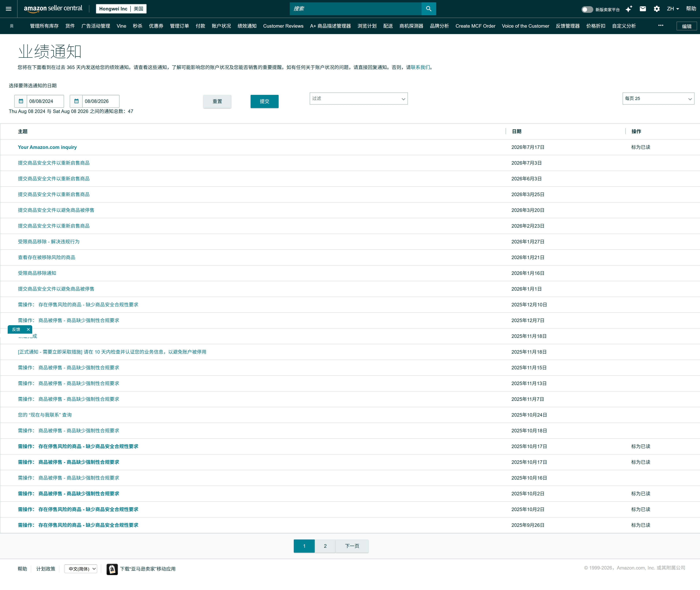Click the 提交 submit button

point(265,101)
